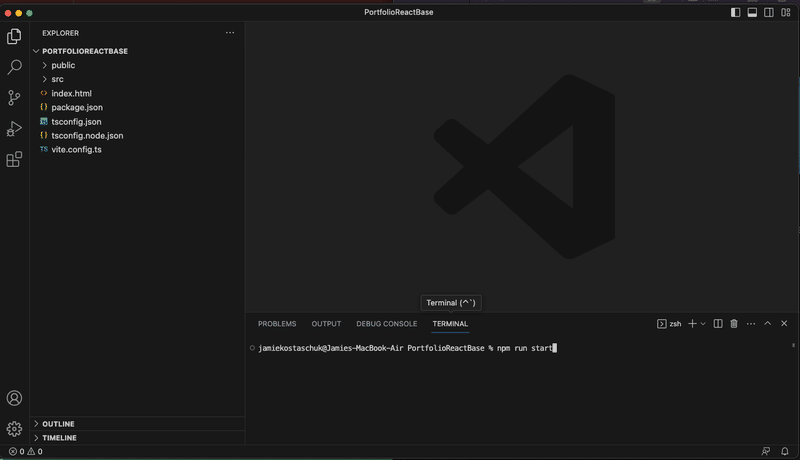800x460 pixels.
Task: Open the new terminal launch profile dropdown
Action: pos(703,323)
